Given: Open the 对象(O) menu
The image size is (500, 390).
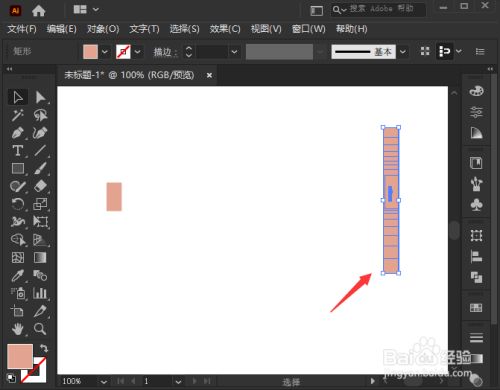Looking at the screenshot, I should [x=103, y=29].
